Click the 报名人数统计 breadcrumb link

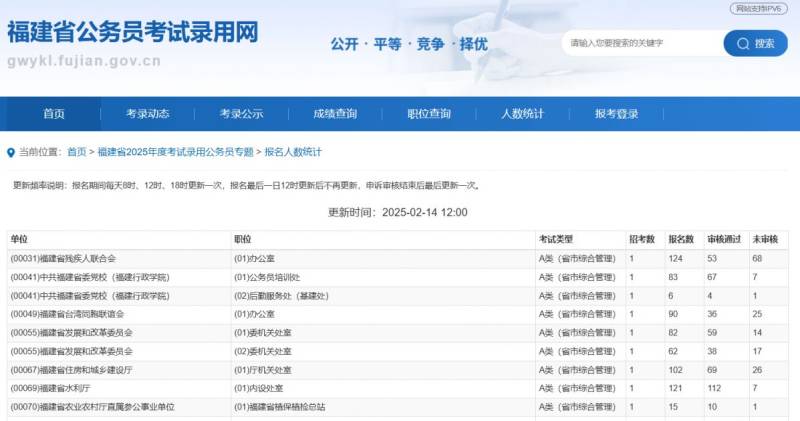[x=293, y=152]
